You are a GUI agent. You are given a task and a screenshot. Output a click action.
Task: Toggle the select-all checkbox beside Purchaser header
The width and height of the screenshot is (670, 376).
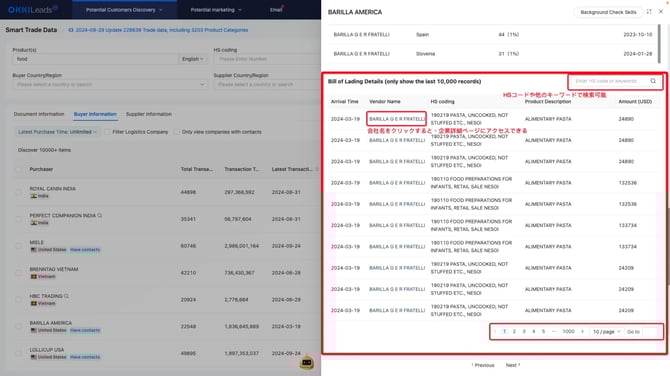(19, 169)
